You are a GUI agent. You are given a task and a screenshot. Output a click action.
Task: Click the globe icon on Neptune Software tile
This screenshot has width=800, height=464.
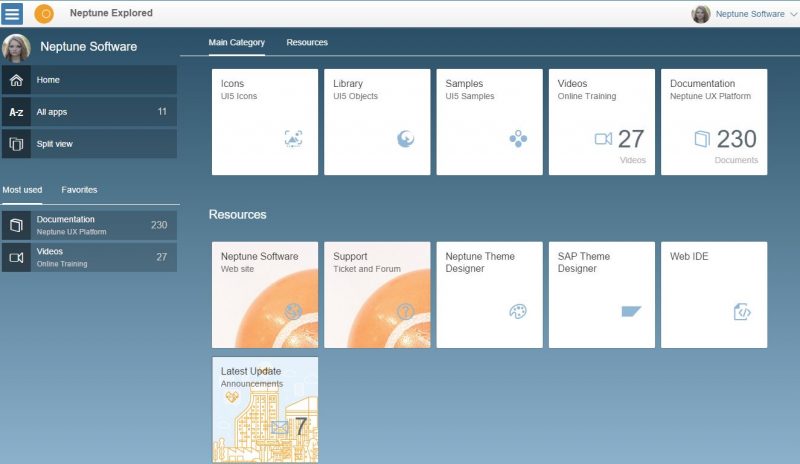point(293,311)
